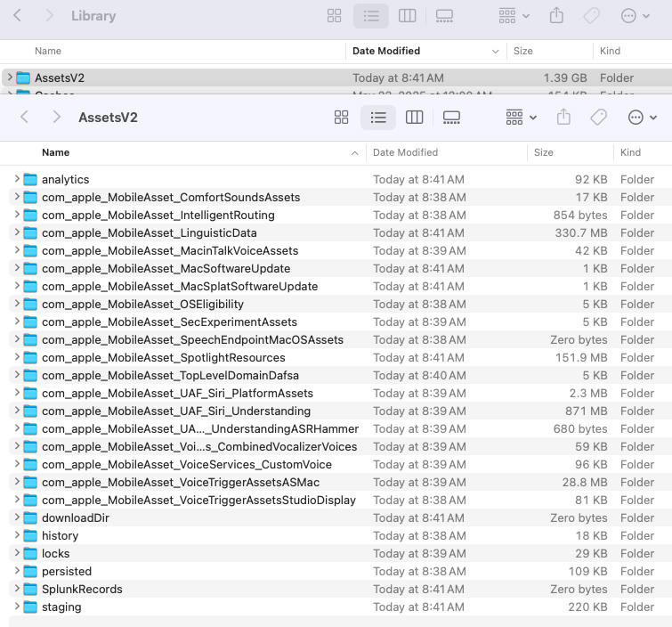Select com_apple_MobileAsset_MacinTalkVoiceAssets folder name
The width and height of the screenshot is (672, 627).
coord(170,251)
